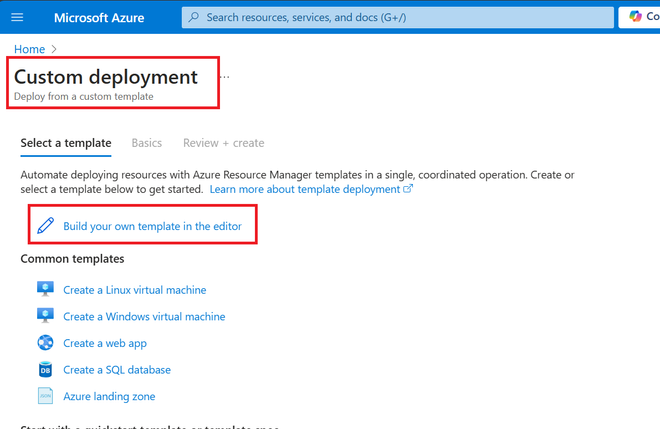Click the pencil edit template icon
This screenshot has width=660, height=429.
point(45,226)
